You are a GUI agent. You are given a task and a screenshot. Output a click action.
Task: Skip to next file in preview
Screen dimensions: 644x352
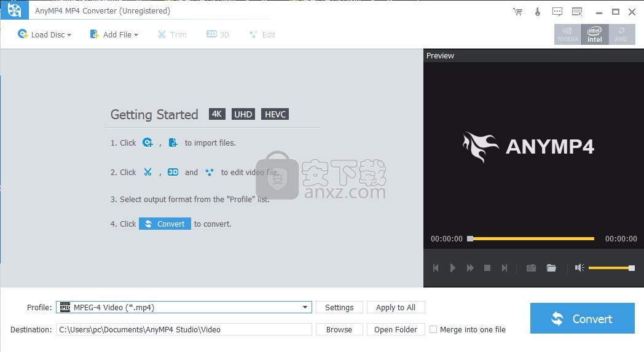point(505,268)
